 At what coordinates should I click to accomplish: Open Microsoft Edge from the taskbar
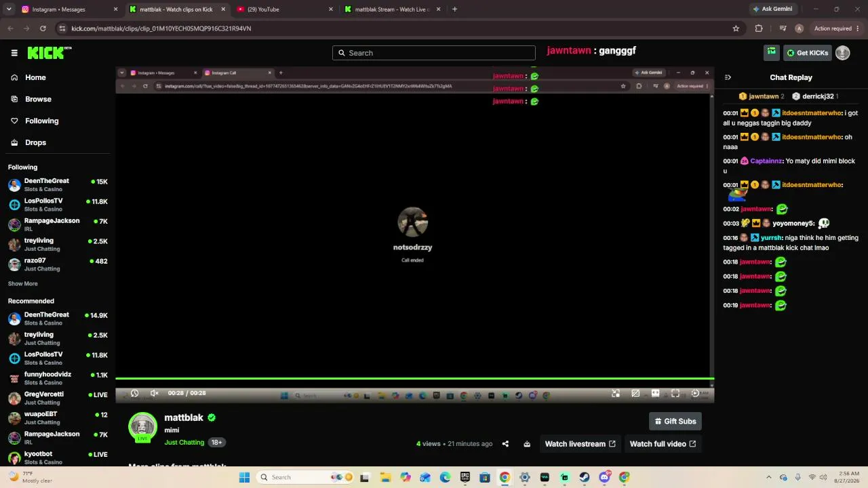445,477
